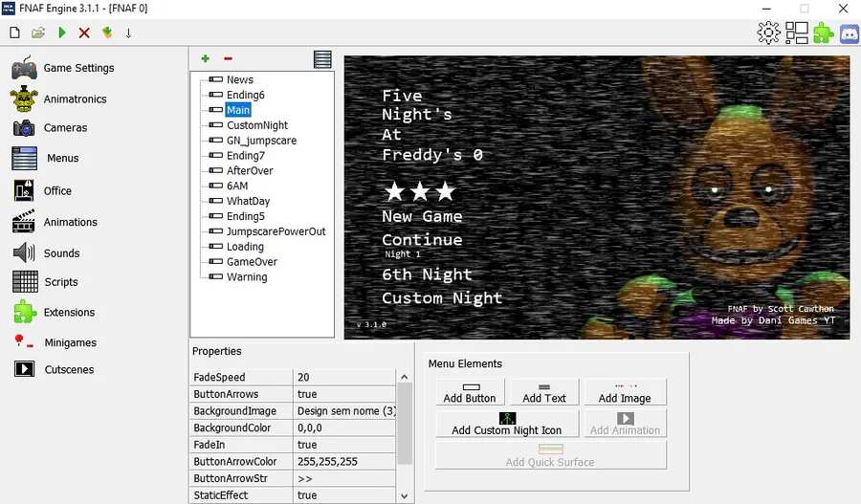This screenshot has width=861, height=504.
Task: Edit BackgroundColor value 0,0,0
Action: (x=344, y=427)
